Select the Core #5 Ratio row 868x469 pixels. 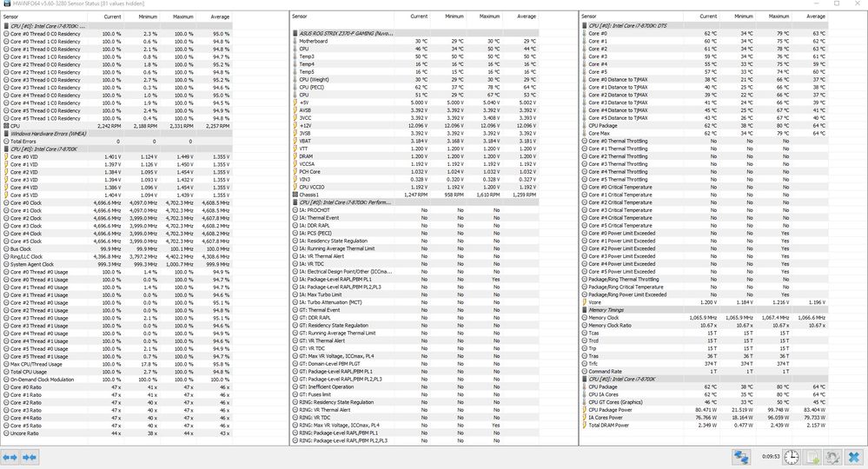pyautogui.click(x=116, y=426)
